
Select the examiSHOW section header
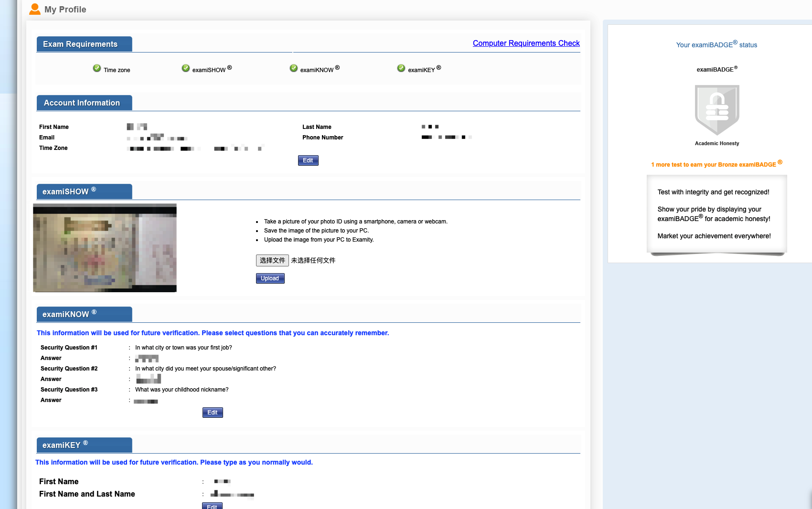tap(85, 191)
